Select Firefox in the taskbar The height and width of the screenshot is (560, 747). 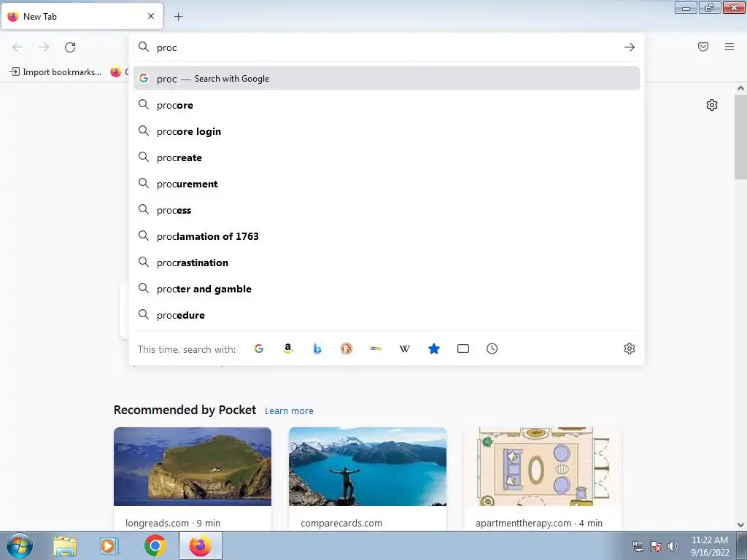(200, 545)
